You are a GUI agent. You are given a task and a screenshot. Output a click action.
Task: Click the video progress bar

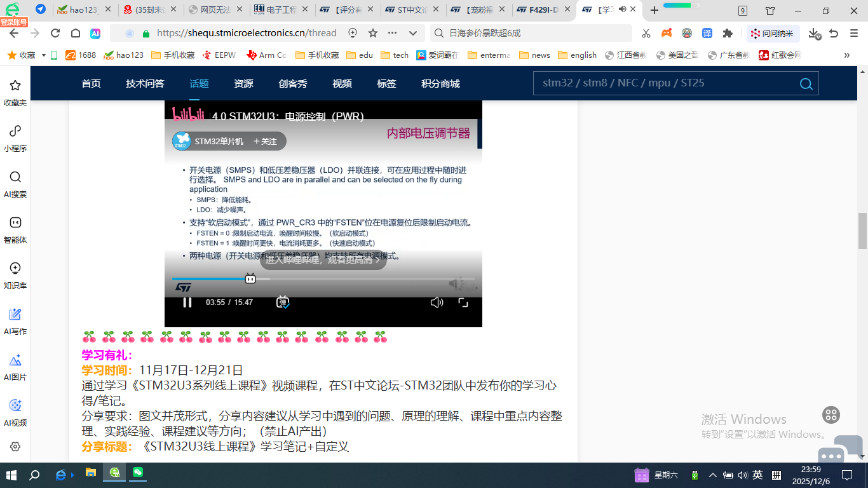(x=323, y=278)
